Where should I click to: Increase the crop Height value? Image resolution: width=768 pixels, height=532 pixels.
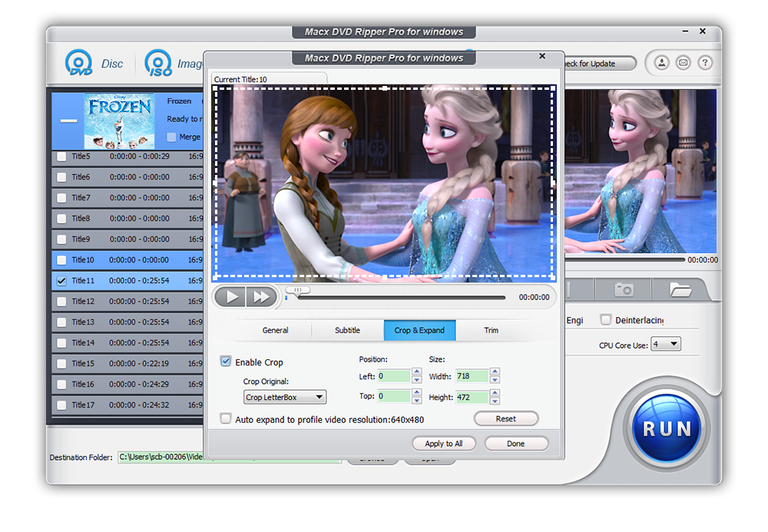tap(495, 392)
